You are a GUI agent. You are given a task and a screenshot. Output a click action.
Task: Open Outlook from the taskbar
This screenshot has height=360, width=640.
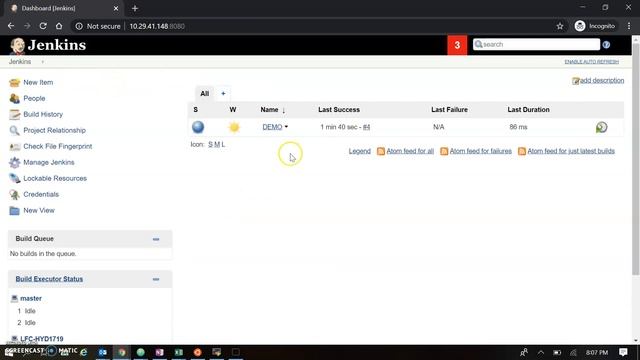[102, 352]
